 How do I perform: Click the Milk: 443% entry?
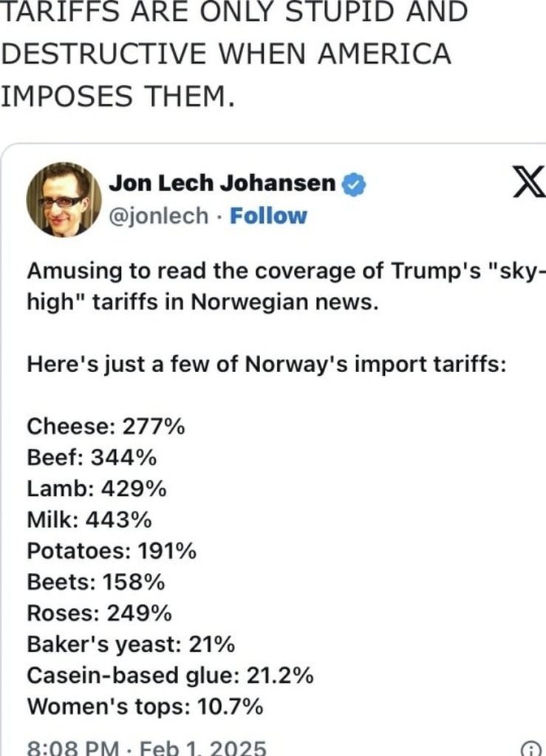point(89,520)
